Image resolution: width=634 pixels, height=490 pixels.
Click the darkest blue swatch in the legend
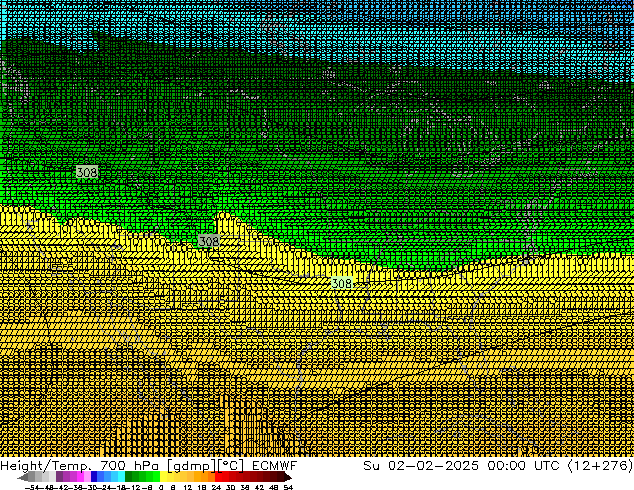point(94,477)
